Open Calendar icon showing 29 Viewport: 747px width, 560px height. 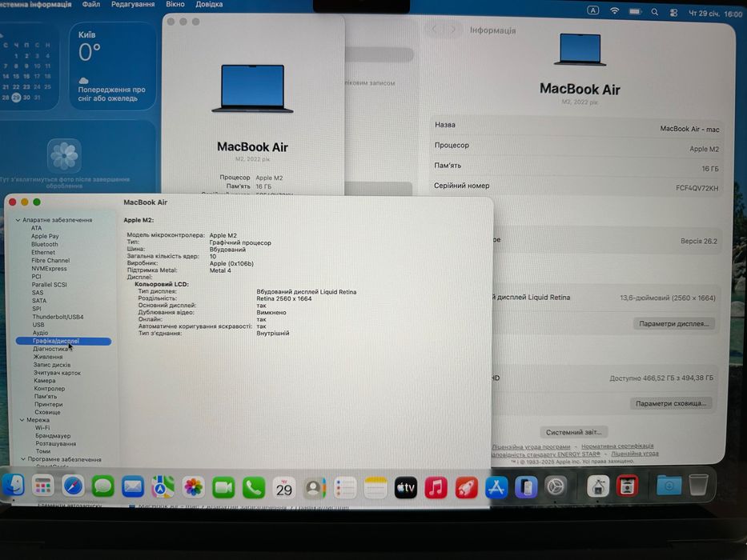pyautogui.click(x=284, y=488)
